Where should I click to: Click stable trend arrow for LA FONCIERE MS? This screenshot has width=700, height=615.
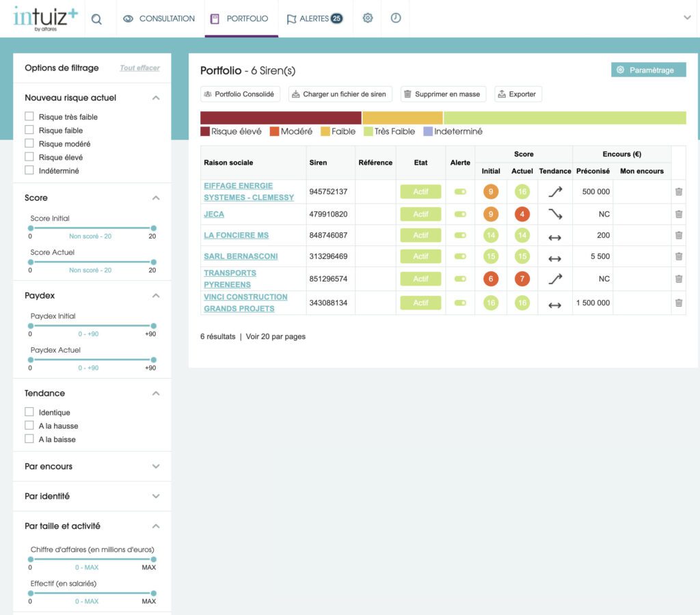point(554,238)
